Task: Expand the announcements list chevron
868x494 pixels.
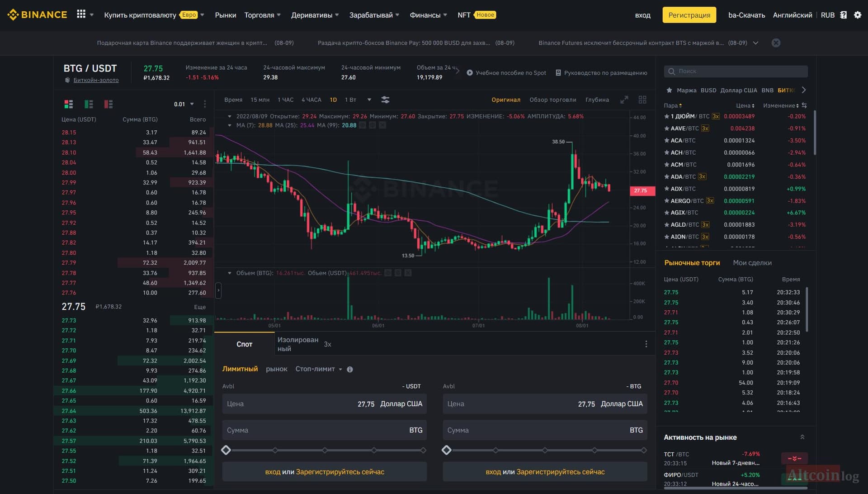Action: [755, 43]
